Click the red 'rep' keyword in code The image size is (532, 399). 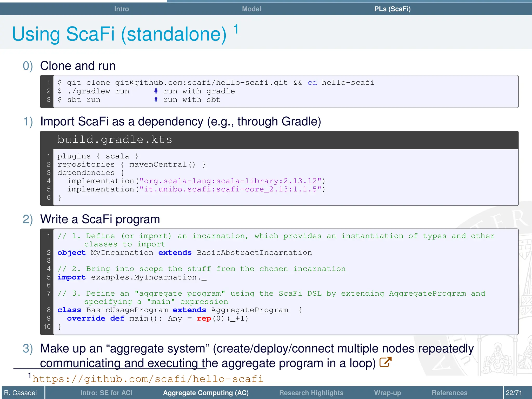pyautogui.click(x=204, y=318)
